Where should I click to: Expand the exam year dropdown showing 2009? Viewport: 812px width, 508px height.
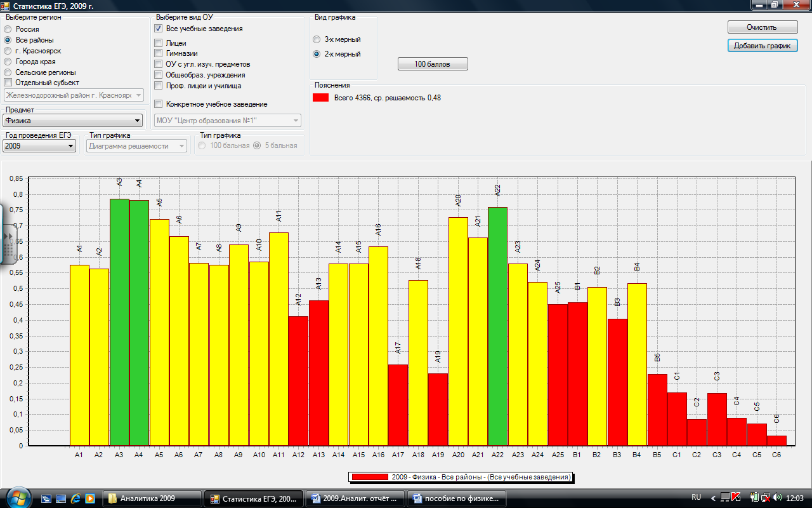(x=39, y=146)
